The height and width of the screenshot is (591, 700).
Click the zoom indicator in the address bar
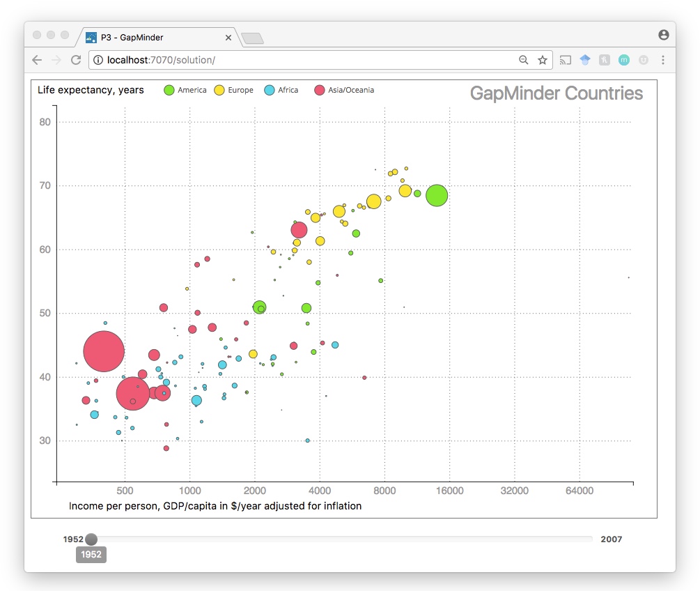tap(524, 61)
